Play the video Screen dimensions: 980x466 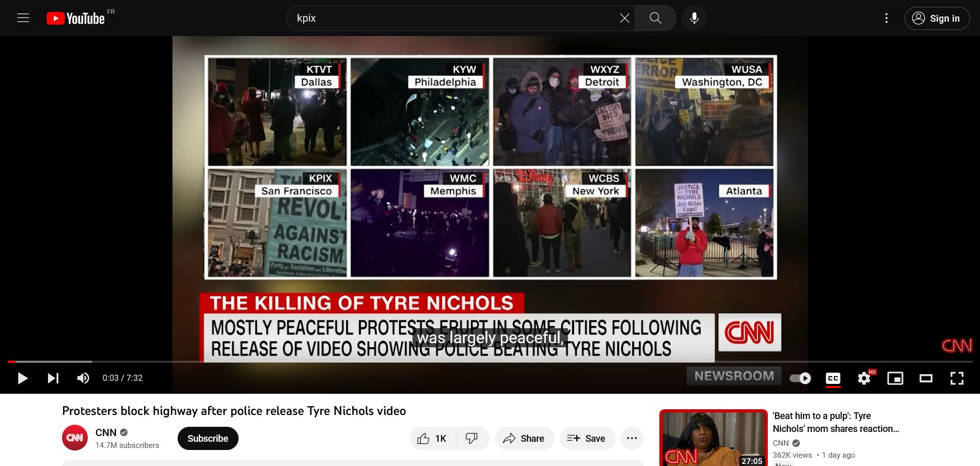point(22,378)
